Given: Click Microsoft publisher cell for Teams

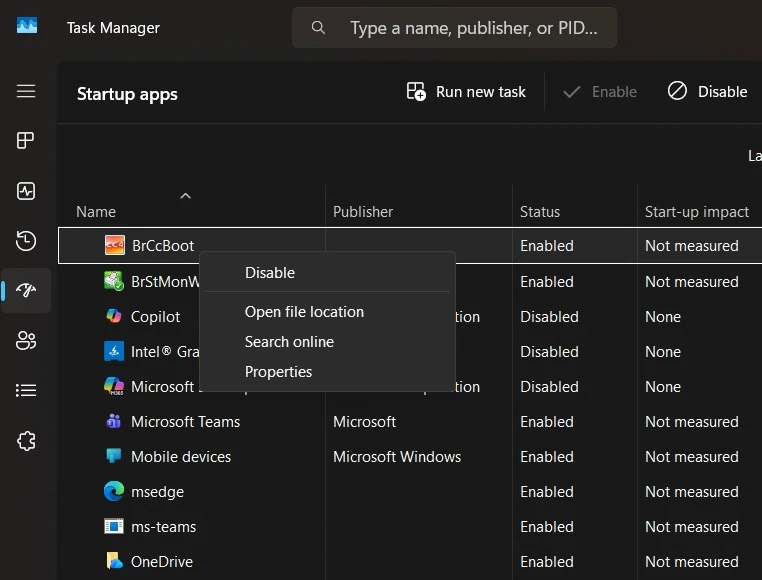Looking at the screenshot, I should point(364,422).
